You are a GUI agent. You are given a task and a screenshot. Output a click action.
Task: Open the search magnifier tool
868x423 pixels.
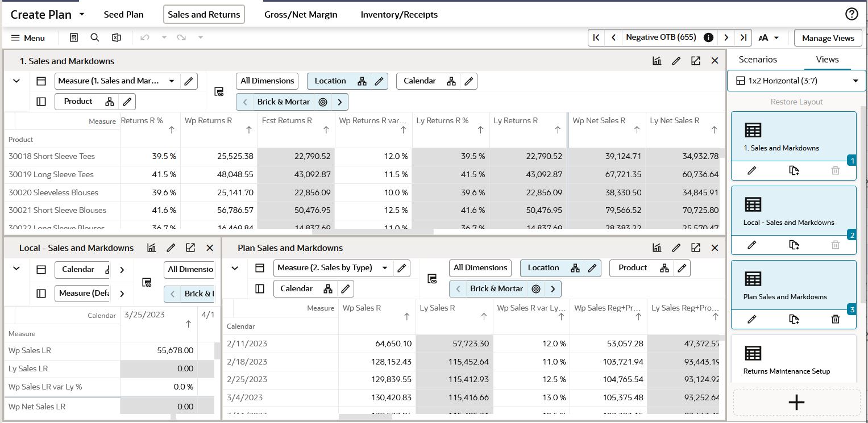pos(95,37)
